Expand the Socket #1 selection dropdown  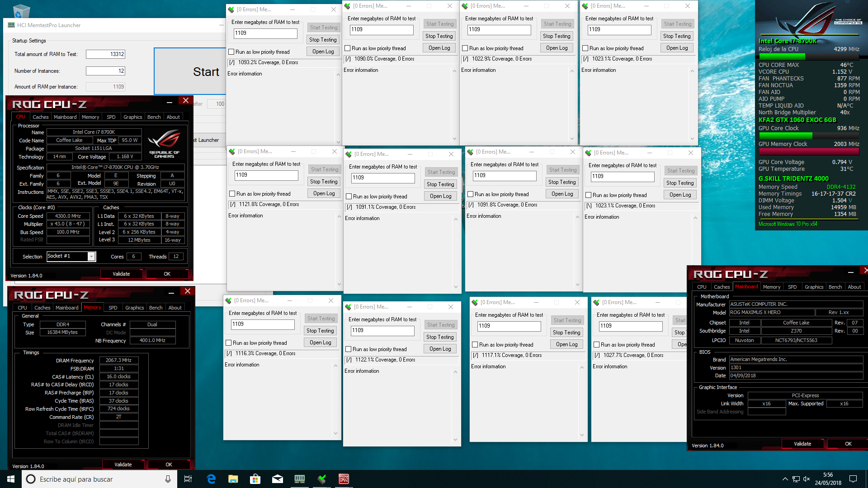[91, 257]
